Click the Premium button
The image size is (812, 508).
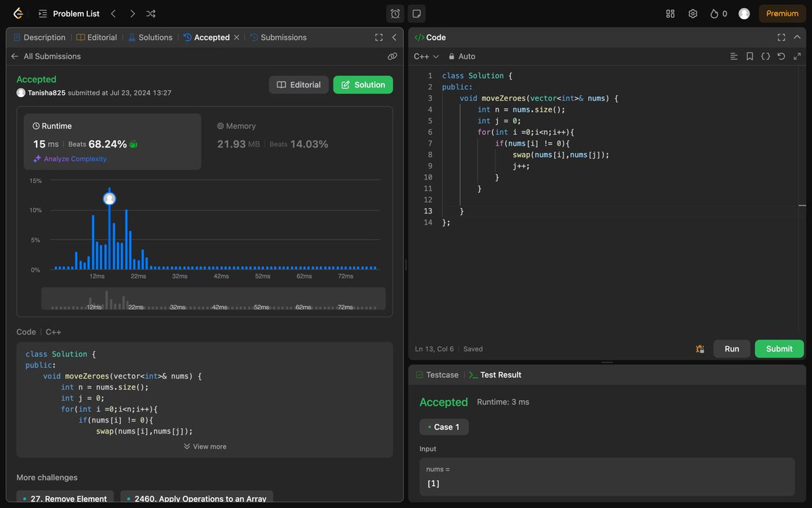pos(782,14)
